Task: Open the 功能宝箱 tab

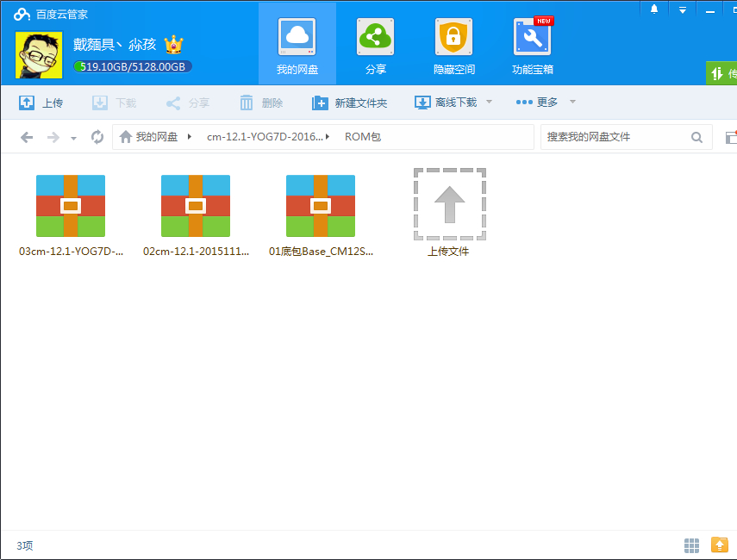Action: pyautogui.click(x=533, y=45)
